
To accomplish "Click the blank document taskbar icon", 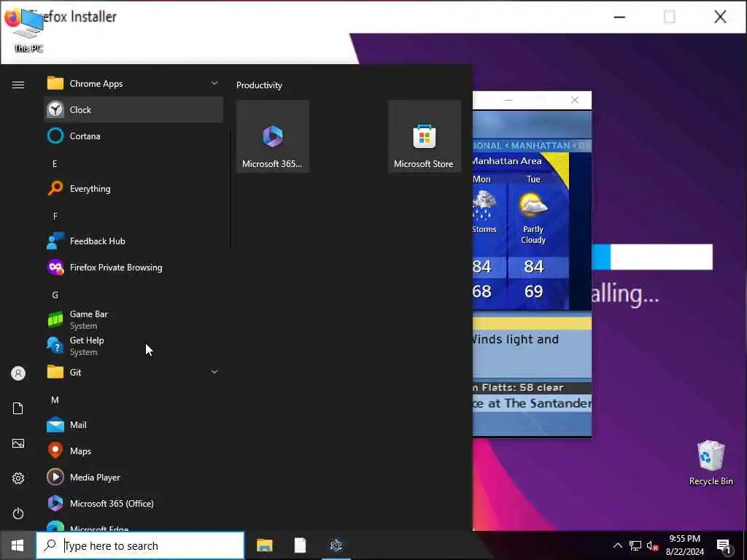I will click(x=300, y=545).
